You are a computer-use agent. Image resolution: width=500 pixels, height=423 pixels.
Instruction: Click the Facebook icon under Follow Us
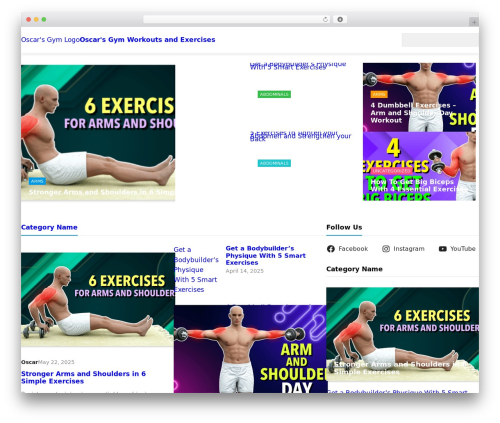331,249
